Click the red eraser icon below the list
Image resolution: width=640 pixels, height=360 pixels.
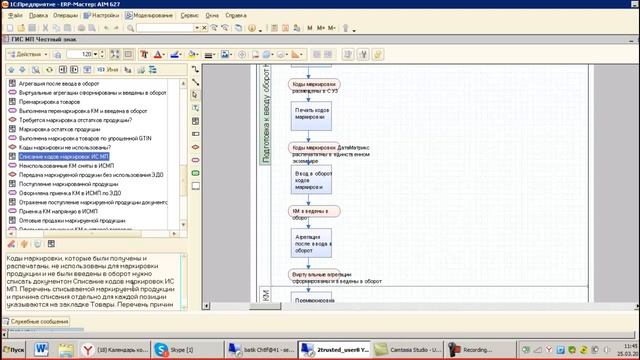[11, 244]
